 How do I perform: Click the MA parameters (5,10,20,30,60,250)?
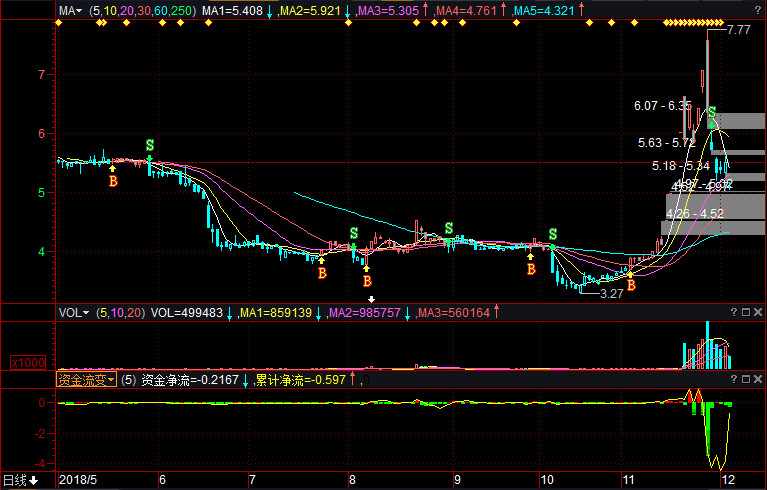[x=143, y=11]
